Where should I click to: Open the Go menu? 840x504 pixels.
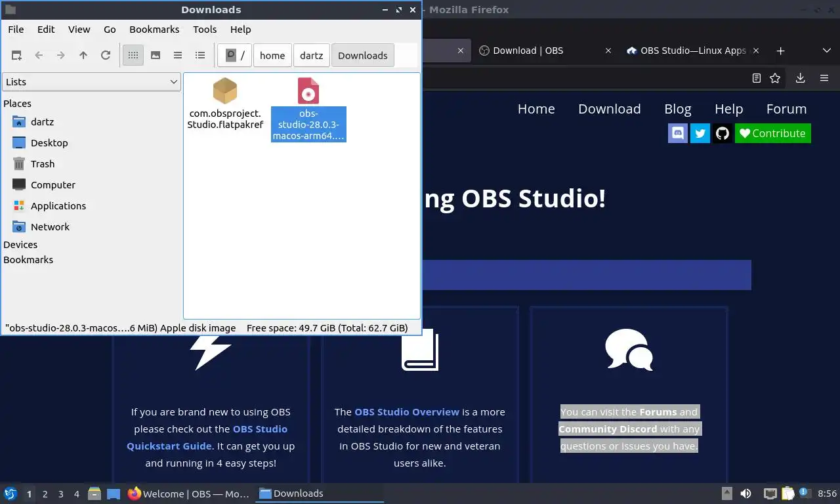[x=110, y=30]
